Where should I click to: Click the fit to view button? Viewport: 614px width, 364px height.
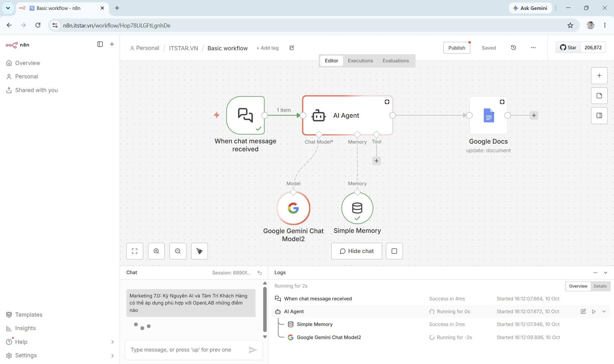pos(135,251)
